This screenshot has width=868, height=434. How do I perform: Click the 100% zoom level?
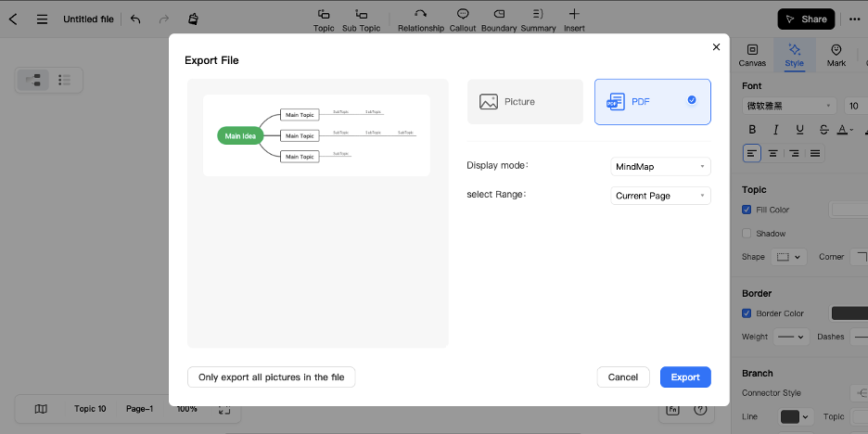[186, 409]
